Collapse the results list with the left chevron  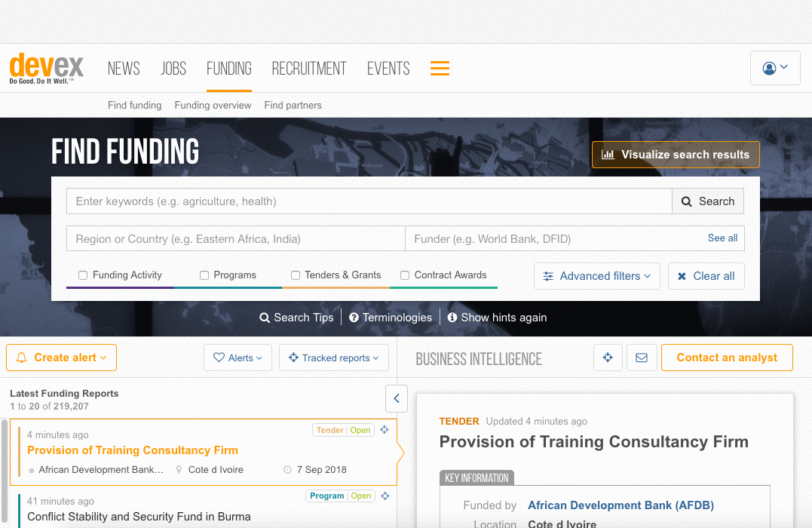coord(397,398)
